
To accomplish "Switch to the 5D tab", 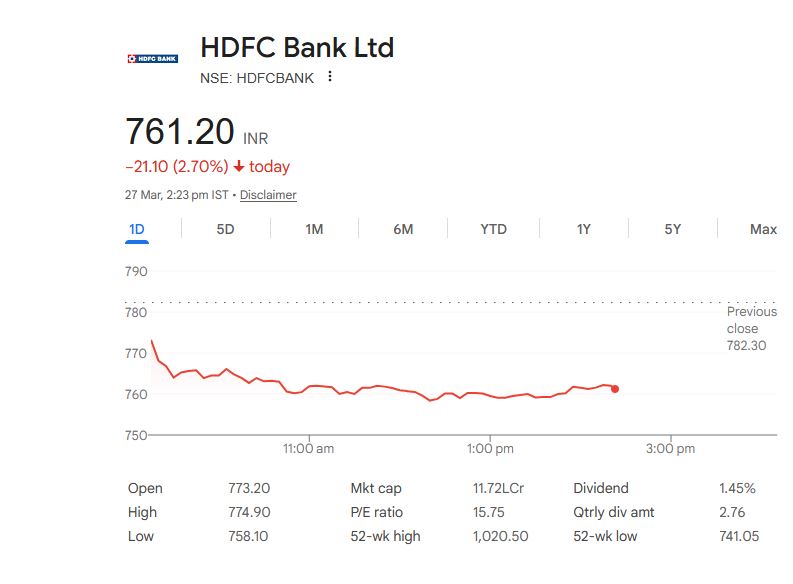I will [x=225, y=229].
